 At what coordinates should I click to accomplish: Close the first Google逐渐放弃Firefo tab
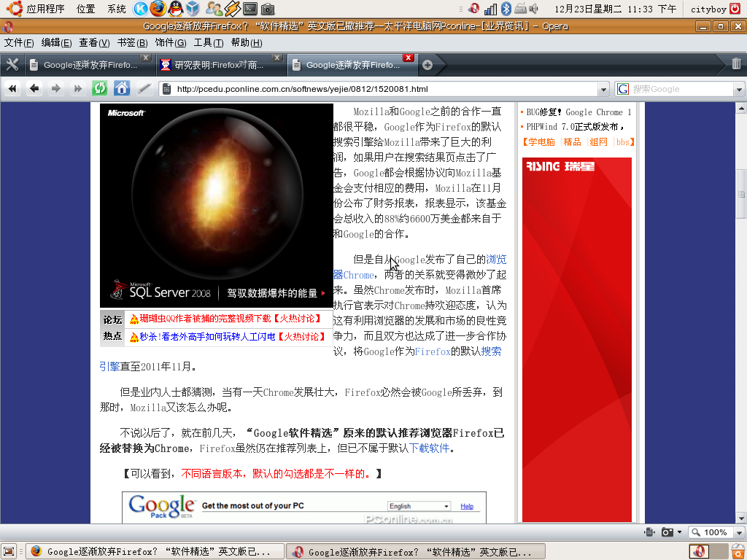[146, 58]
